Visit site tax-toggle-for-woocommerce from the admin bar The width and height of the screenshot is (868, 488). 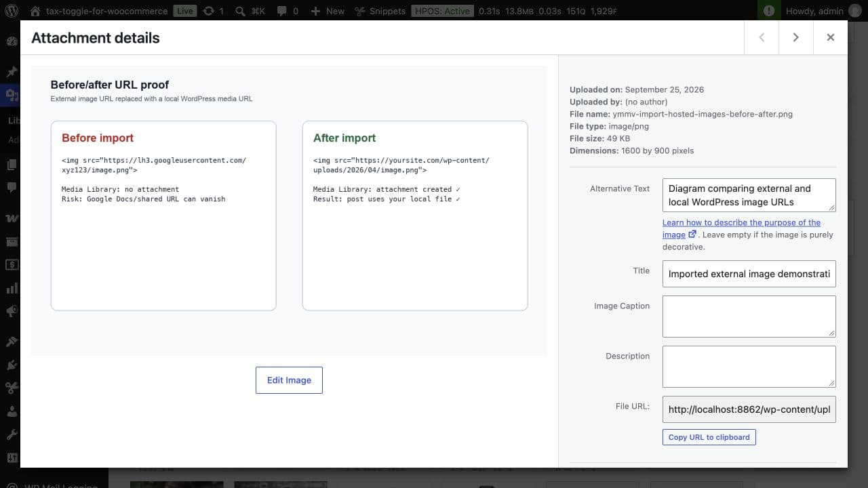(99, 11)
